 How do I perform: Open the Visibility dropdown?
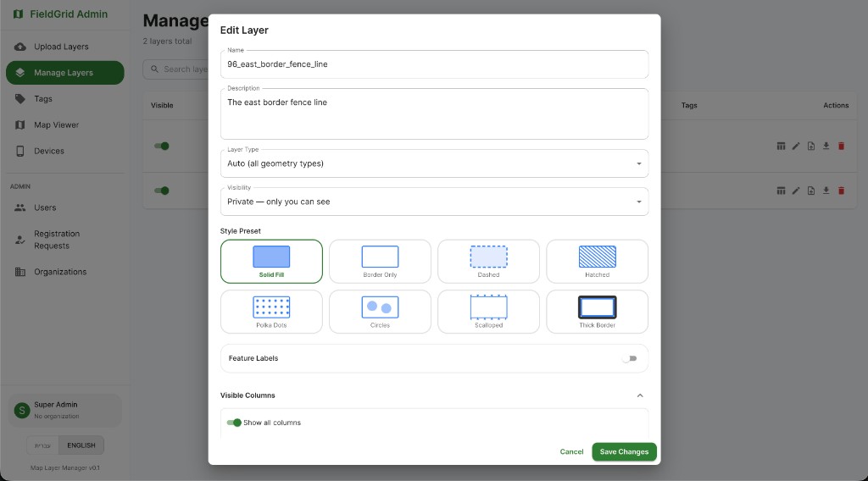coord(435,202)
